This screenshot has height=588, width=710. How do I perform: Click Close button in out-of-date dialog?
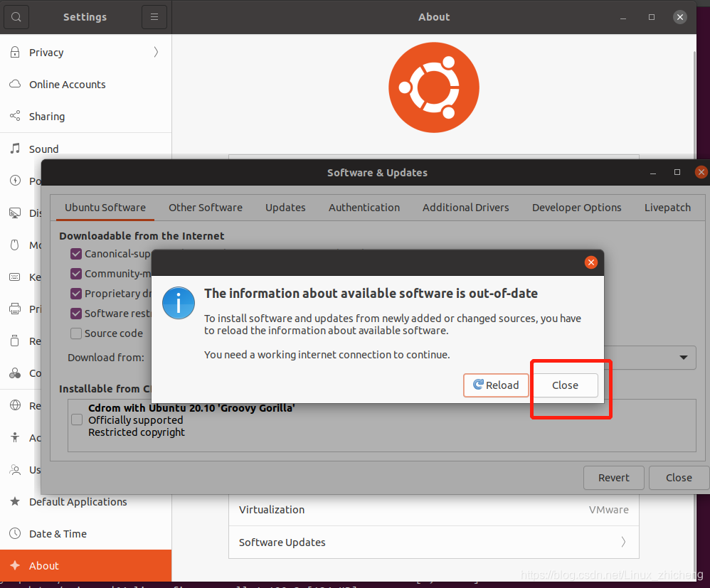pos(565,385)
